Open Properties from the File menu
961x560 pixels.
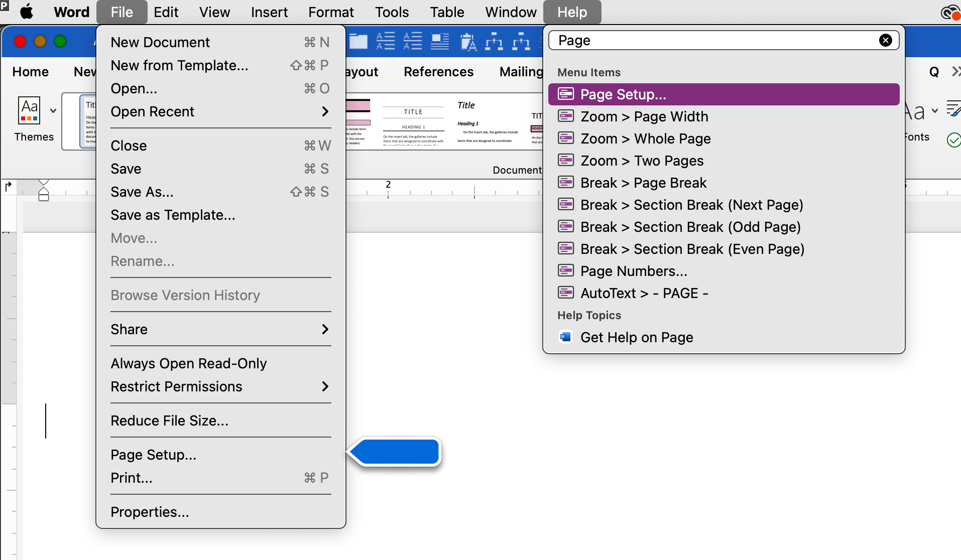point(221,512)
